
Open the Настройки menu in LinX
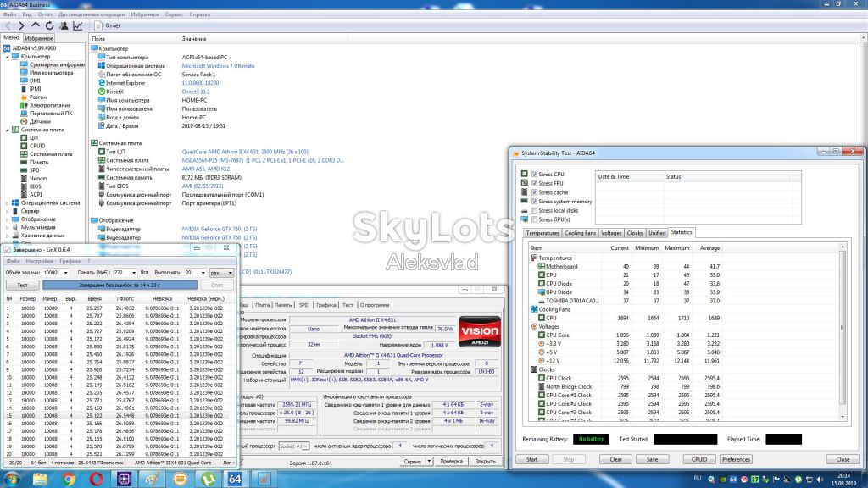pos(39,261)
